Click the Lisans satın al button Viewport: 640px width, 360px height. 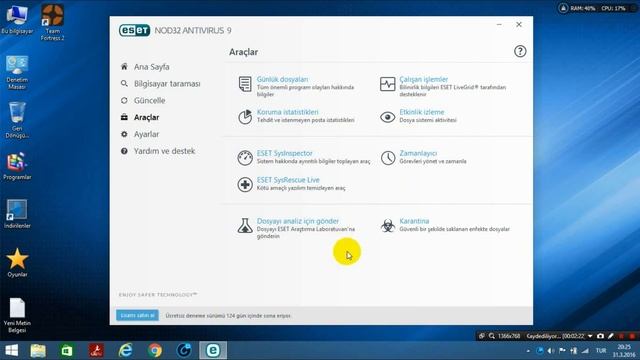point(137,316)
